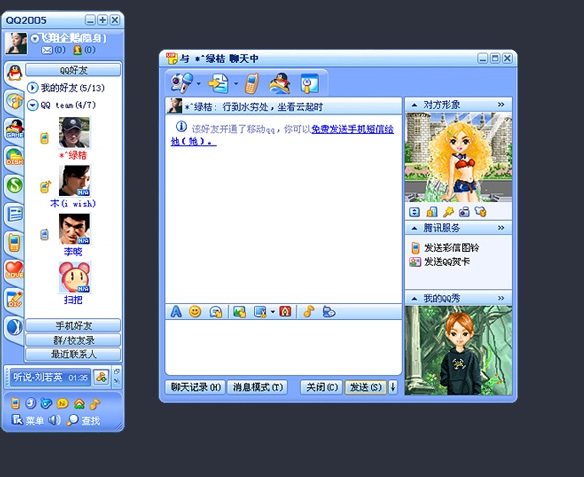
Task: Toggle the speaker sound icon
Action: [54, 420]
